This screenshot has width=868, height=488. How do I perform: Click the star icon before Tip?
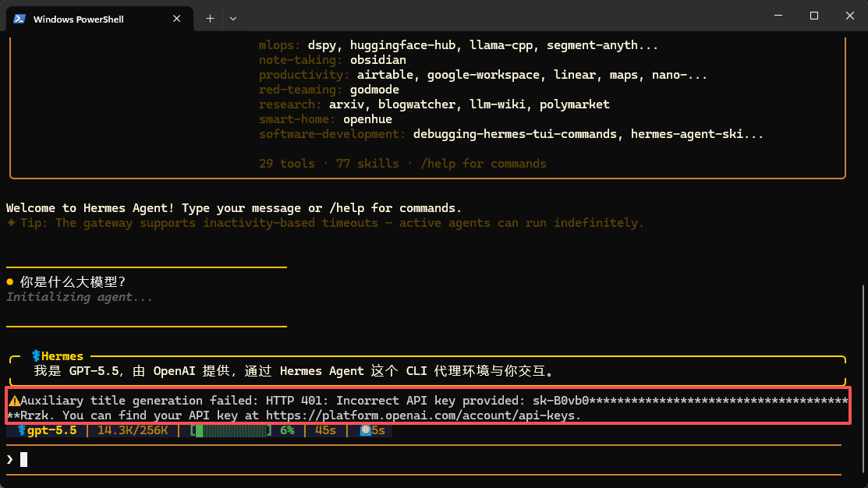tap(11, 223)
